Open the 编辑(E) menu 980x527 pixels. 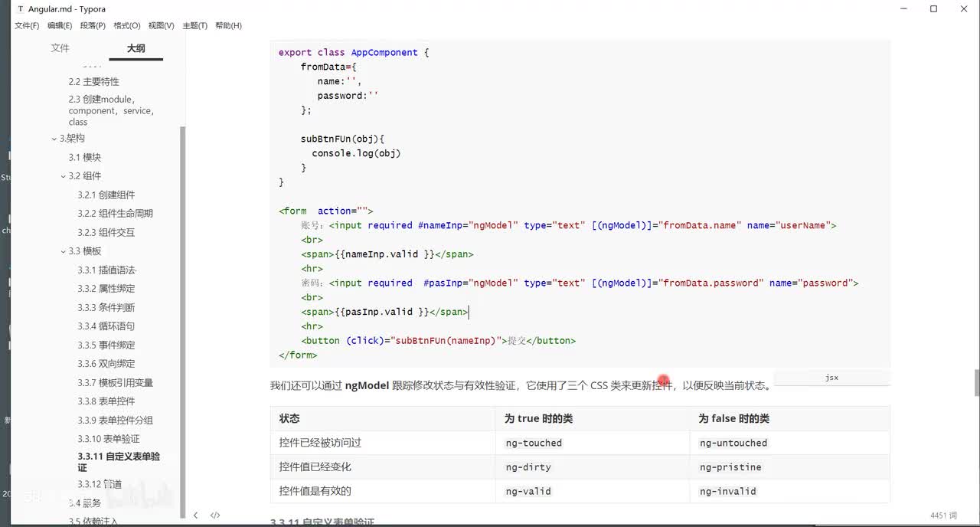[x=60, y=25]
